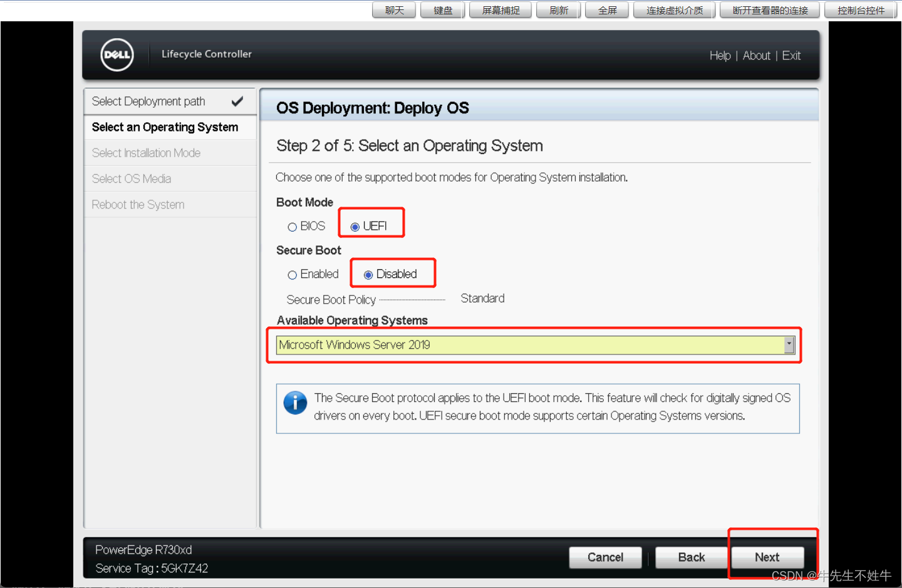902x588 pixels.
Task: Click the Next button
Action: coord(767,557)
